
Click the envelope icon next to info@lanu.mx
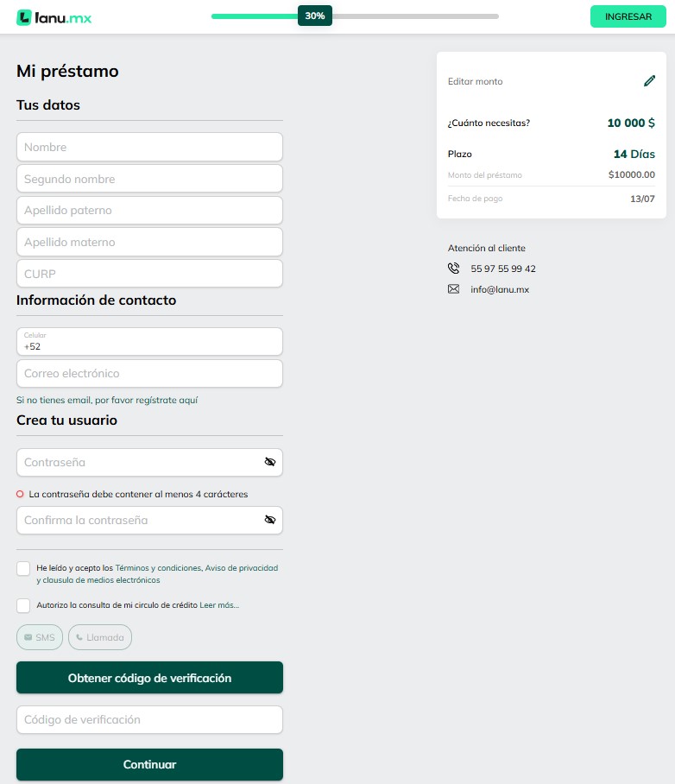click(453, 289)
